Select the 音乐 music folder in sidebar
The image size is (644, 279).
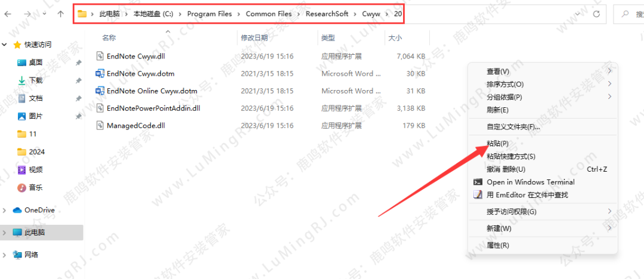[35, 188]
